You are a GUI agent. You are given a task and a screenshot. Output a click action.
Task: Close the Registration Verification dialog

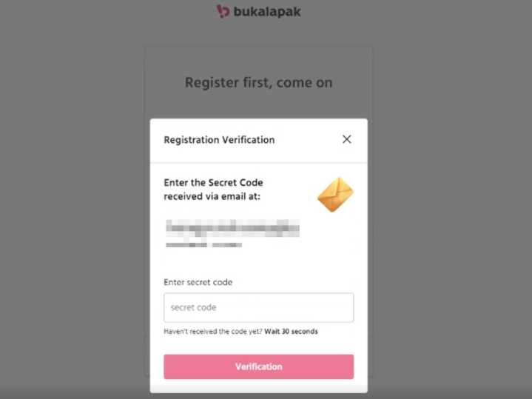click(x=346, y=139)
